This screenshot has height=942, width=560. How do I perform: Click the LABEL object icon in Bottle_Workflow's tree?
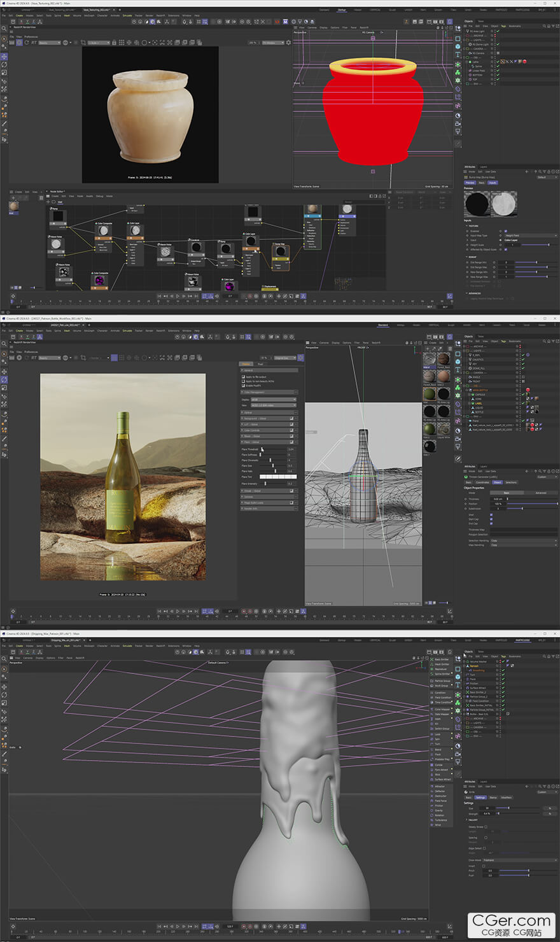tap(472, 404)
